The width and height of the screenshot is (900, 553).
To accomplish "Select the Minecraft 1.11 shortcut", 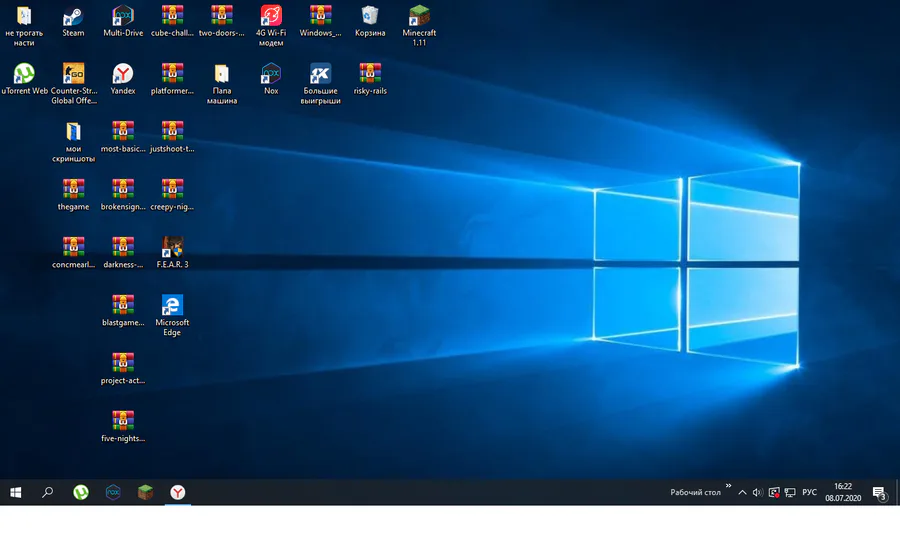I will tap(419, 26).
